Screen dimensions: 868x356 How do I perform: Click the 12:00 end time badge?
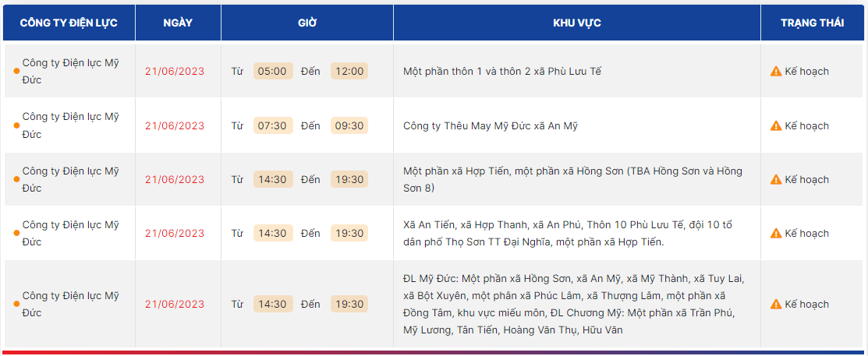tap(349, 72)
